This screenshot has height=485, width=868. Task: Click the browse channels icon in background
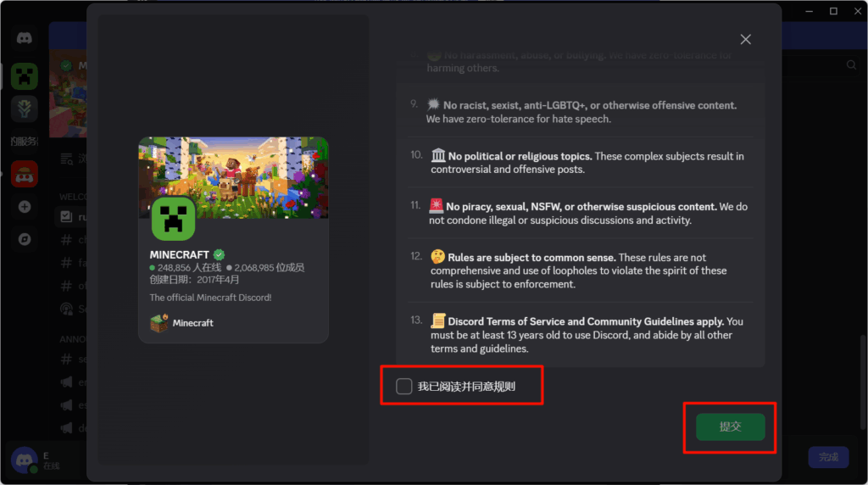click(66, 159)
